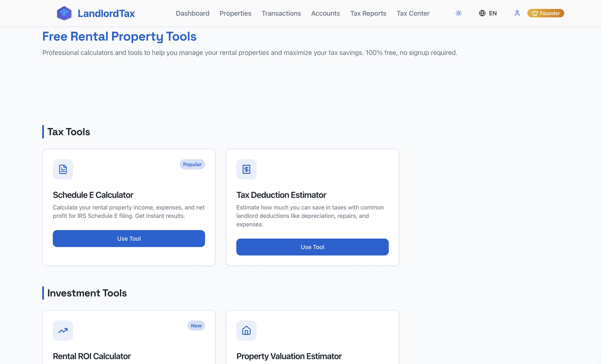Switch to Tax Reports
Screen dimensions: 601x364
coord(368,14)
